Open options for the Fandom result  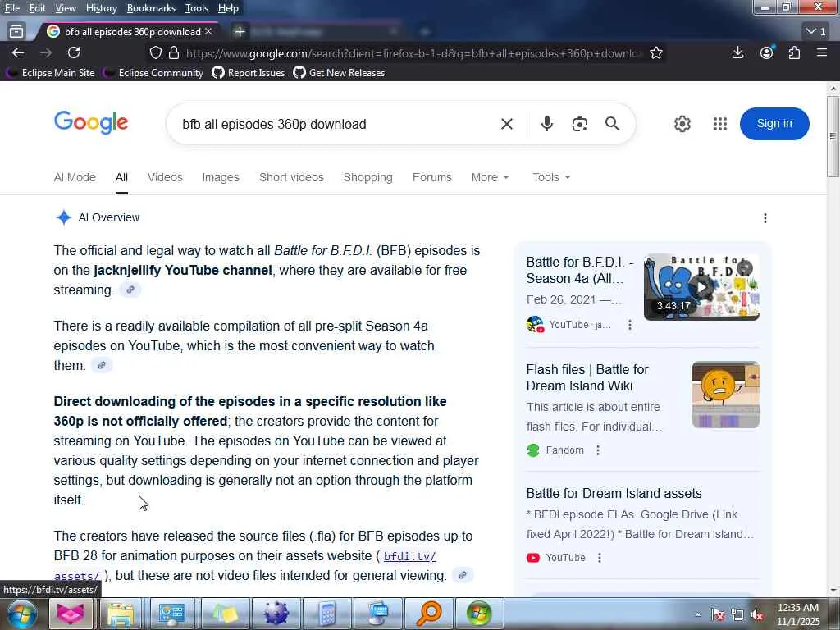[x=598, y=450]
